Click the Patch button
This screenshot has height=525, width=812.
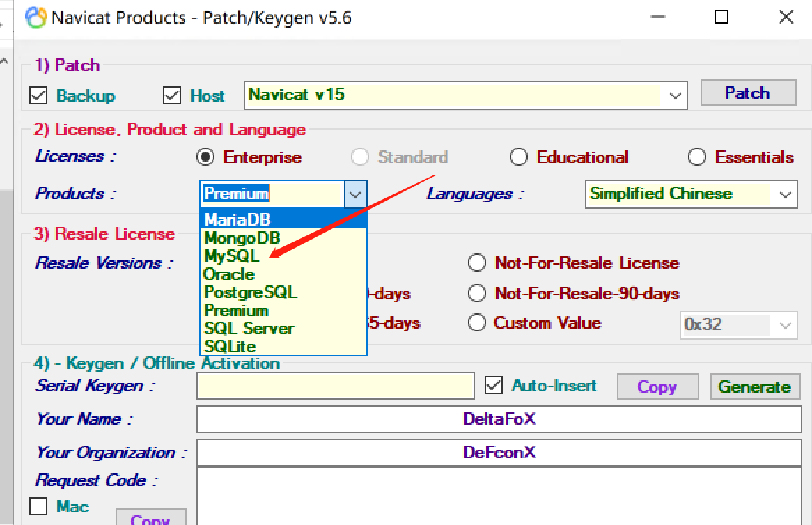point(748,93)
